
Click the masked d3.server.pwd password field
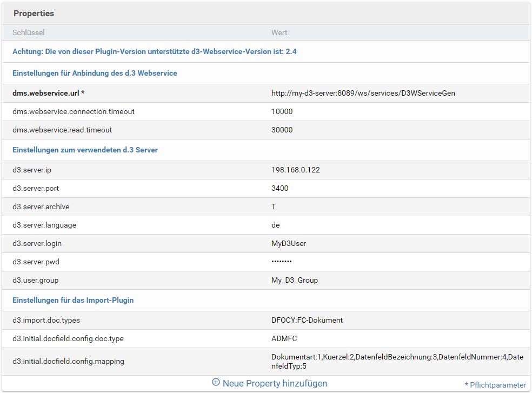[x=281, y=262]
